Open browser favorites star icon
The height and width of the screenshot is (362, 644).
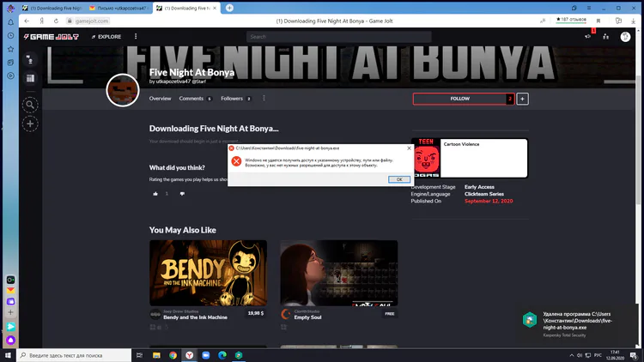point(10,49)
